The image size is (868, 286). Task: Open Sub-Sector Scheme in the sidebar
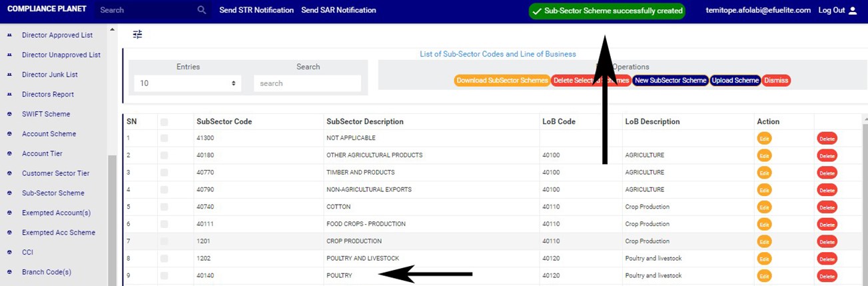[53, 193]
